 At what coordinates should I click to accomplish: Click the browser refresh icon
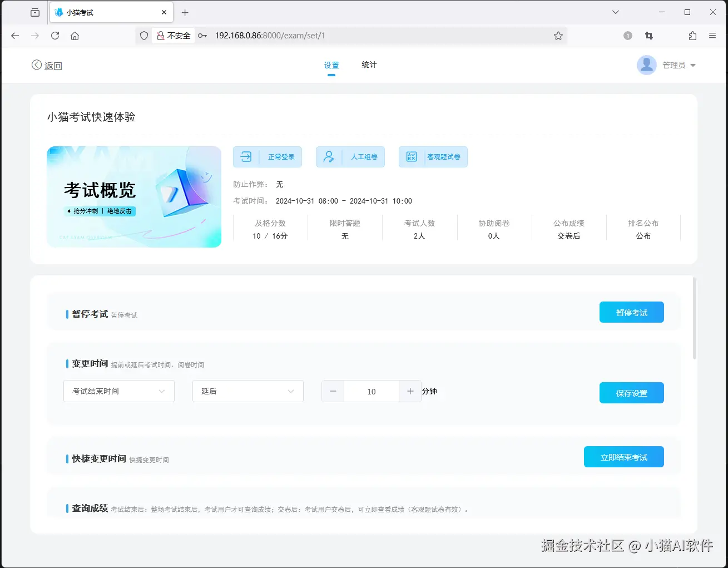[55, 36]
